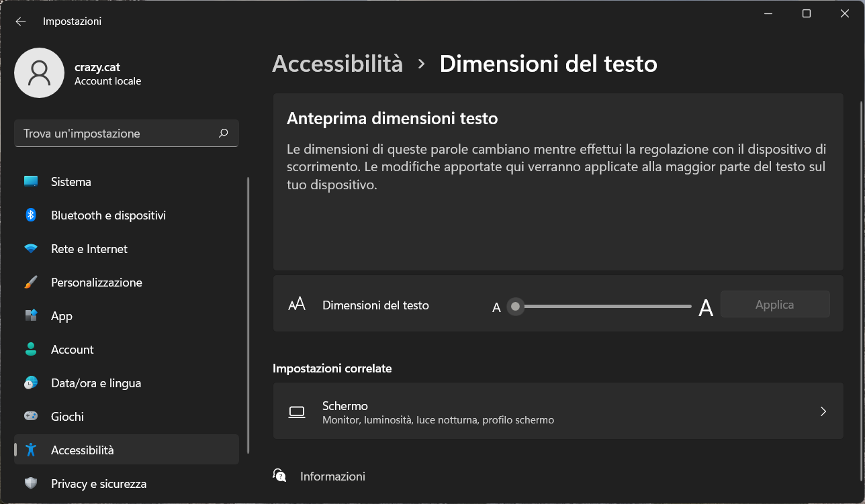Click the Privacy e sicurezza shield icon
Screen dimensions: 865x504
(31, 483)
